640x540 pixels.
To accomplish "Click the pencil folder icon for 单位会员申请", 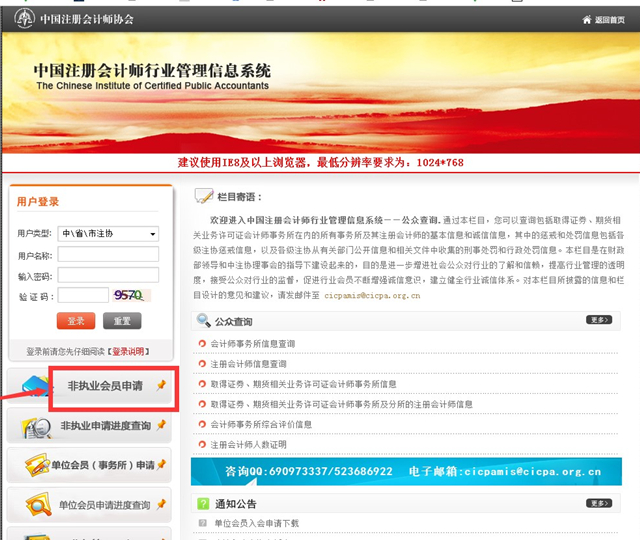I will pos(38,465).
